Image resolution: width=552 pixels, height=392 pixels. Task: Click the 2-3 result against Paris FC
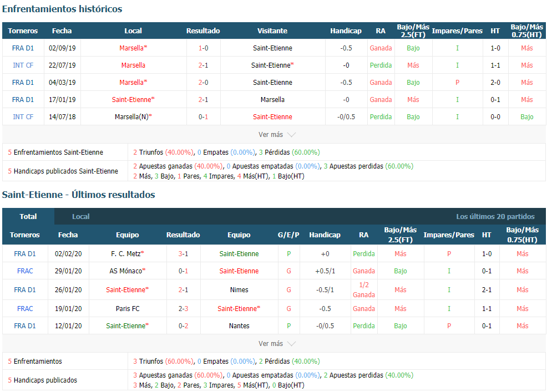[x=183, y=309]
